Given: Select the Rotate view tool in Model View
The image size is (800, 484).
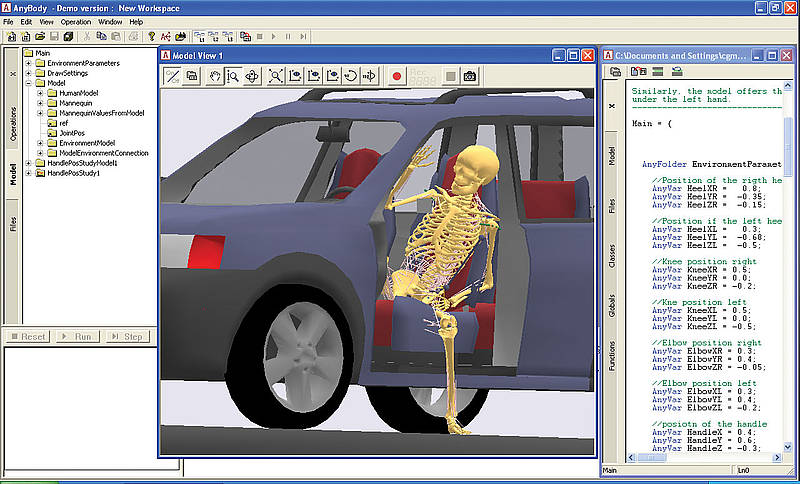Looking at the screenshot, I should 251,75.
